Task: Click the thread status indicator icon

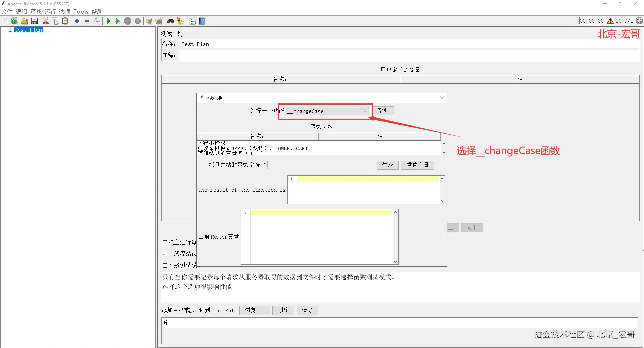Action: [x=640, y=21]
